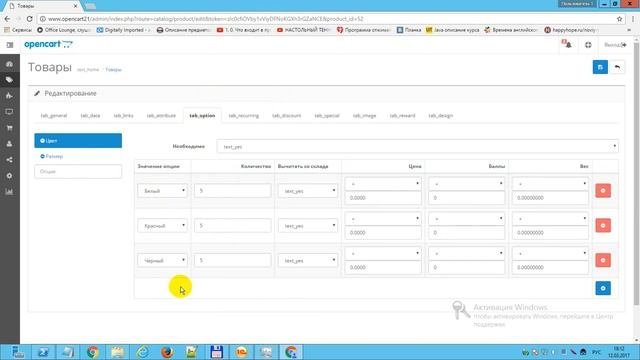Add a new option value row
640x360 pixels.
click(x=603, y=288)
